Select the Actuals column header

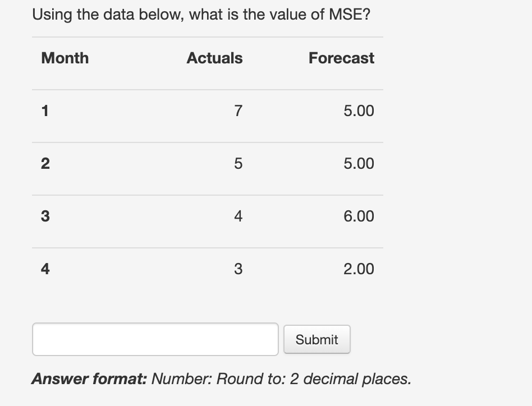(214, 58)
